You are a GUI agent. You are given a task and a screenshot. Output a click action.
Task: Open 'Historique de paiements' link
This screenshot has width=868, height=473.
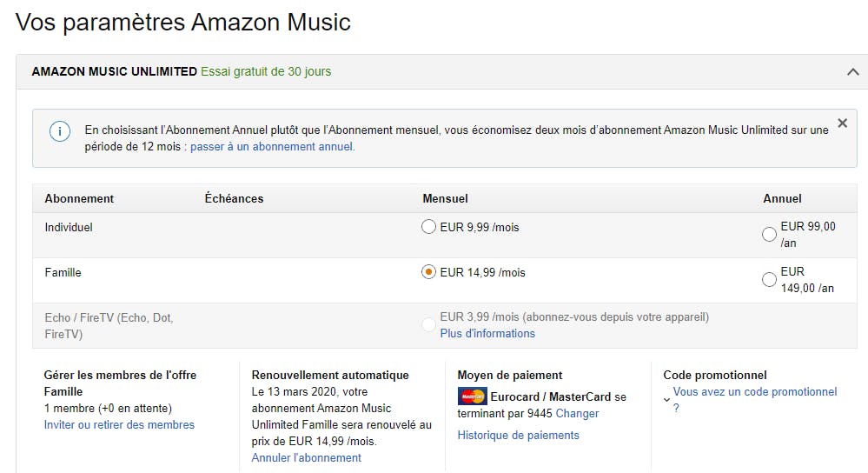pos(518,435)
